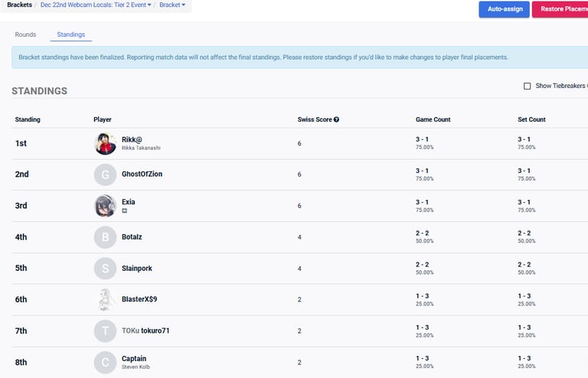Viewport: 588px width, 378px height.
Task: Click tokuro71 set count 1 - 3
Action: (524, 327)
